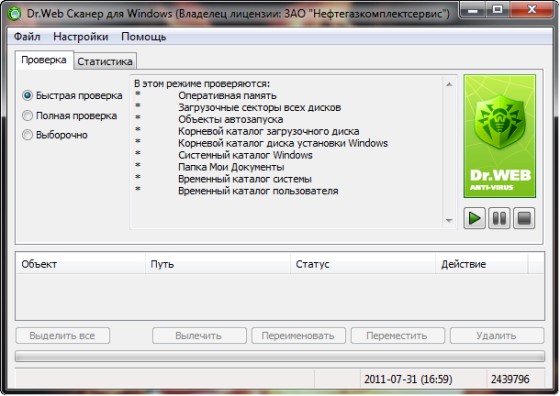The width and height of the screenshot is (560, 396).
Task: Click the Переместить button
Action: [398, 336]
